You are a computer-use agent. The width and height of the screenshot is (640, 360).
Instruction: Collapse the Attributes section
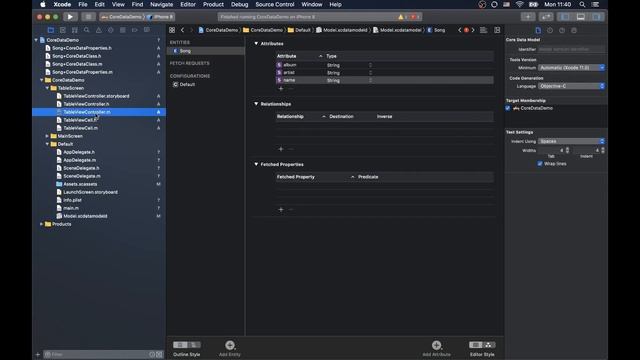click(256, 43)
